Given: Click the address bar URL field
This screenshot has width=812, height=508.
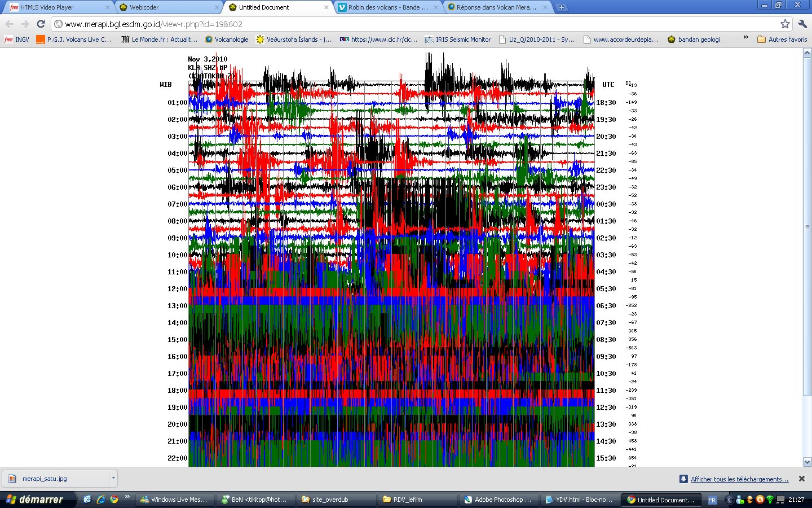Looking at the screenshot, I should point(417,24).
